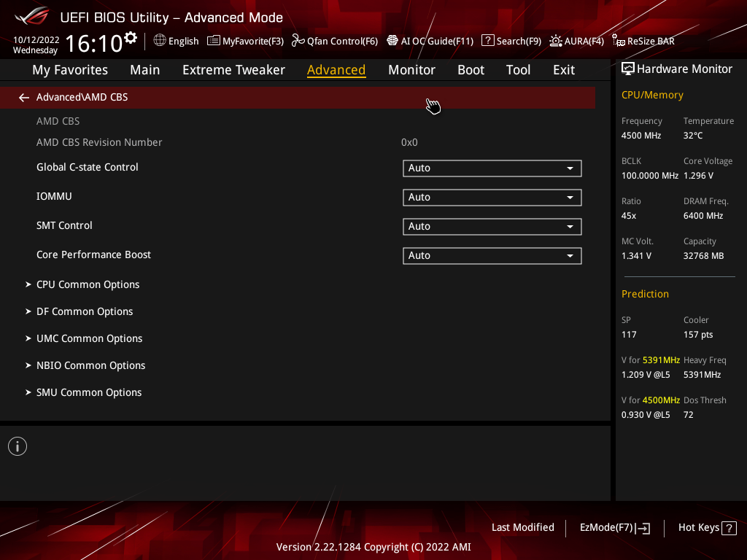Open the IOMMU dropdown
Screen dimensions: 747x560
492,197
